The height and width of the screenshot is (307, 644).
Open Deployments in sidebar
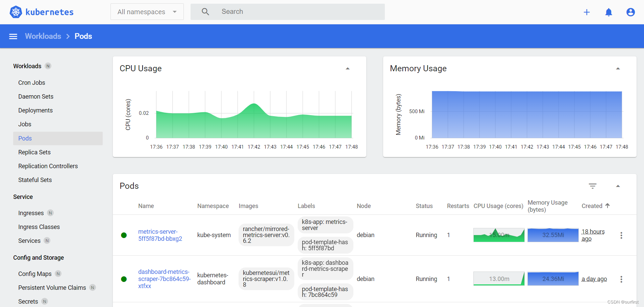click(35, 110)
